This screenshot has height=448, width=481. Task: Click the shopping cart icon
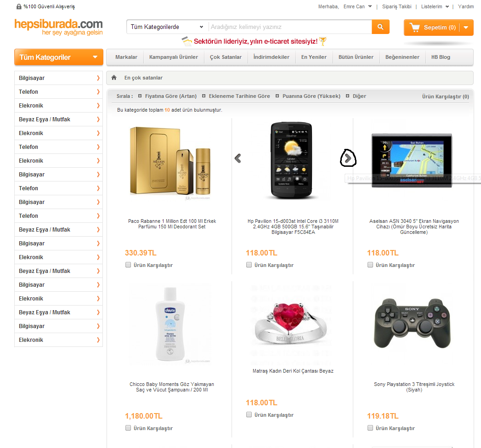[x=415, y=28]
